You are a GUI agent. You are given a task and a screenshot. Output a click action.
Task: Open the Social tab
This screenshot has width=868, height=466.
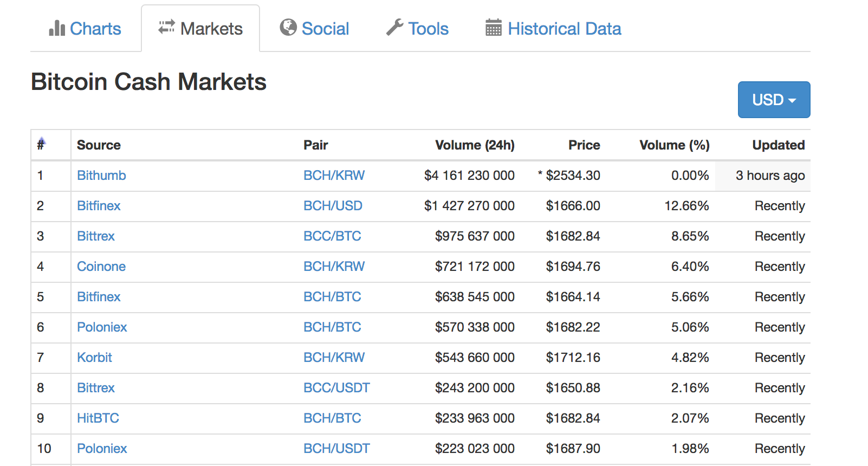tap(314, 28)
